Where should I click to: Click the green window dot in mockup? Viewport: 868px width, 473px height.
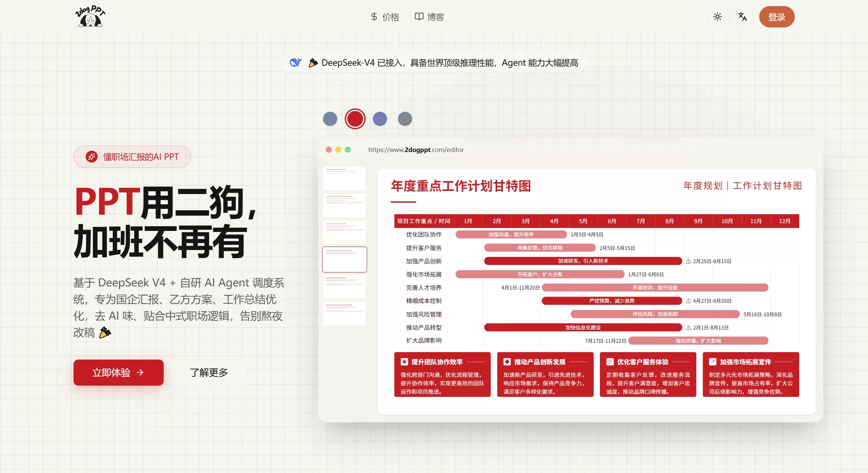pos(347,150)
